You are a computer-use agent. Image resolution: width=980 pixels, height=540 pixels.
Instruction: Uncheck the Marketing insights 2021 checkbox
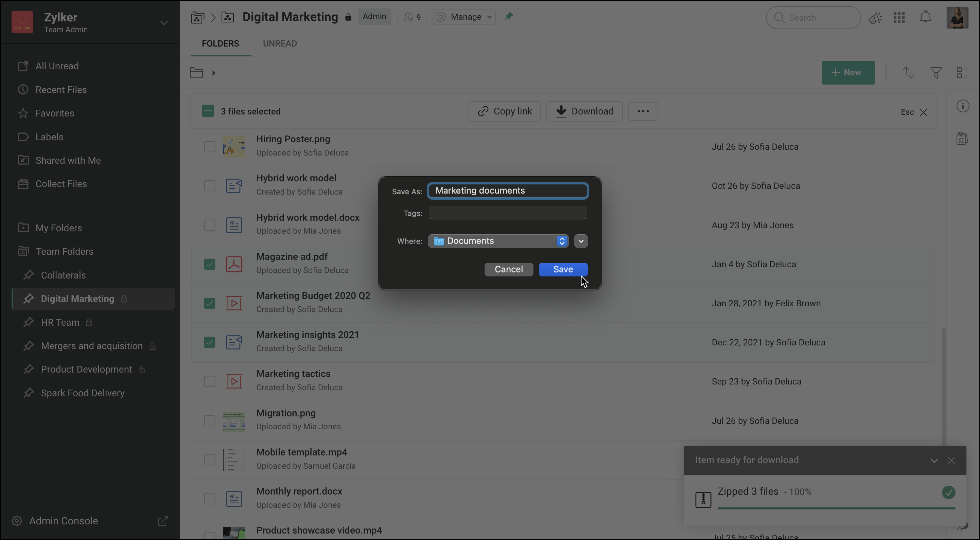tap(210, 342)
